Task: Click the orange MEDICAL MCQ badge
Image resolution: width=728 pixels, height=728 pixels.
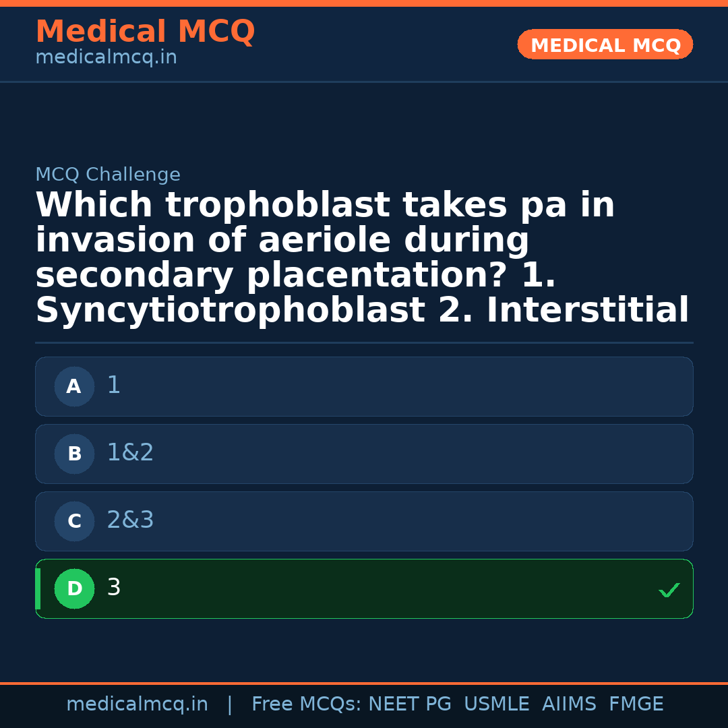Action: 605,44
